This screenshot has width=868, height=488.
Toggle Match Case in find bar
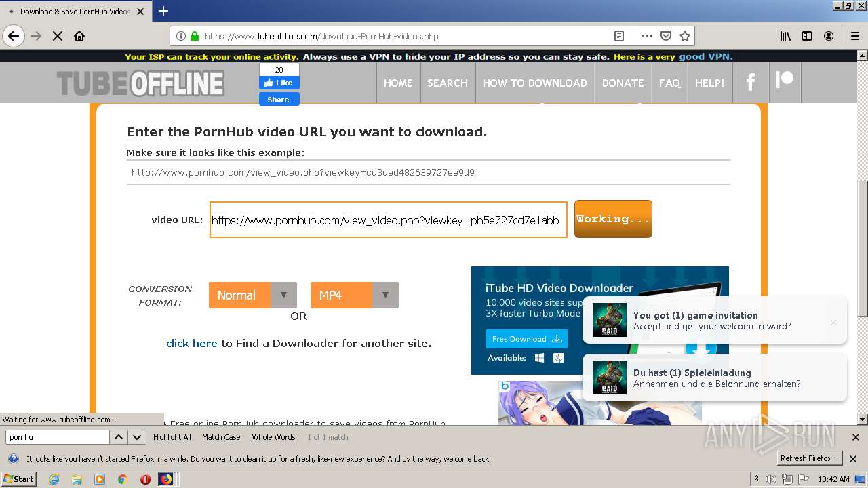[221, 437]
